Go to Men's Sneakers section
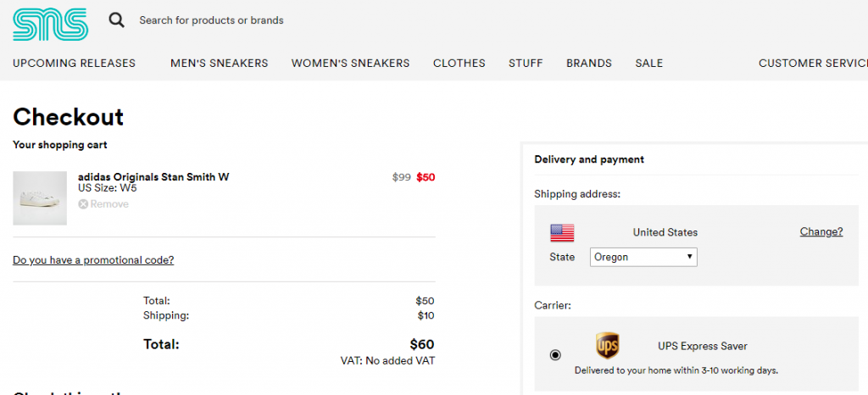The height and width of the screenshot is (395, 868). tap(219, 63)
